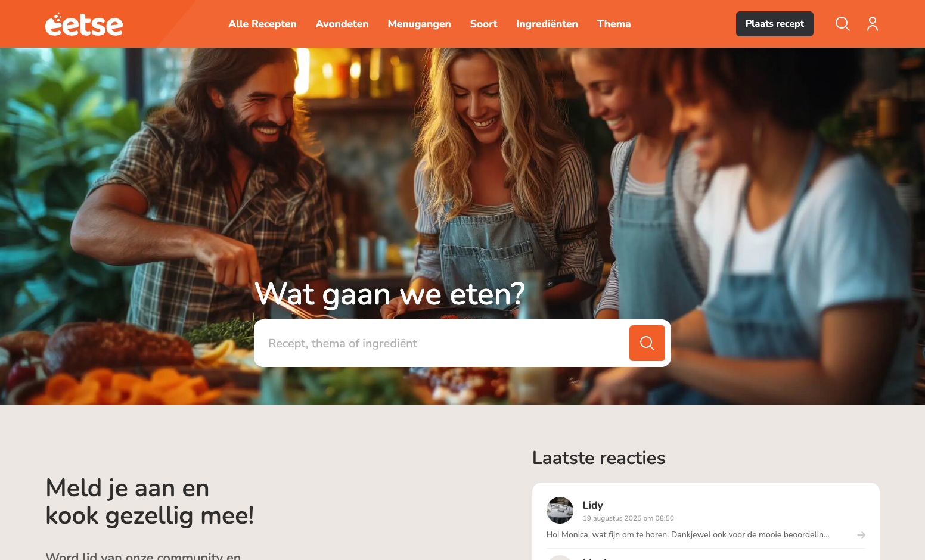Click the eetse logo
925x560 pixels.
coord(84,24)
